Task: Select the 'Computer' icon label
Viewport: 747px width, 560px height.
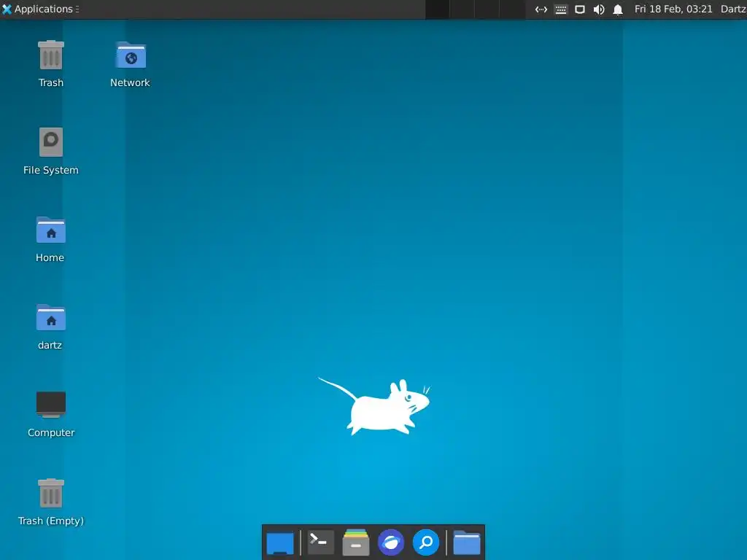Action: (x=51, y=433)
